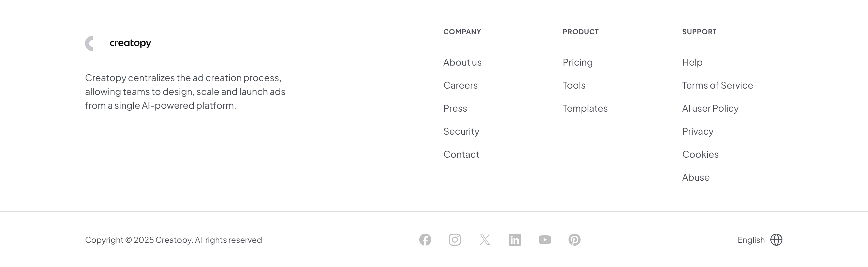Click the globe language icon

[776, 240]
